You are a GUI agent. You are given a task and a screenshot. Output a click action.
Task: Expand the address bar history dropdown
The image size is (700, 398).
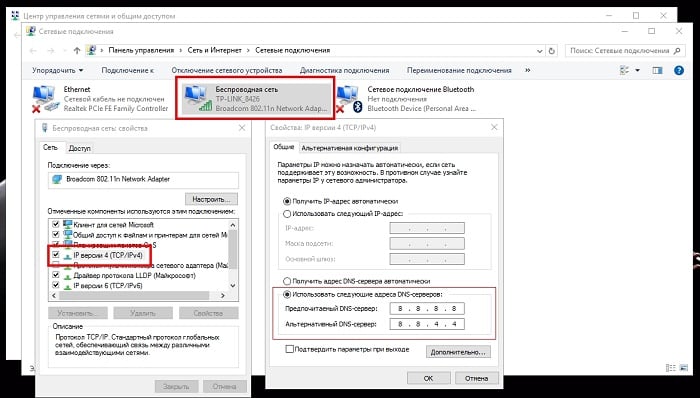coord(540,51)
